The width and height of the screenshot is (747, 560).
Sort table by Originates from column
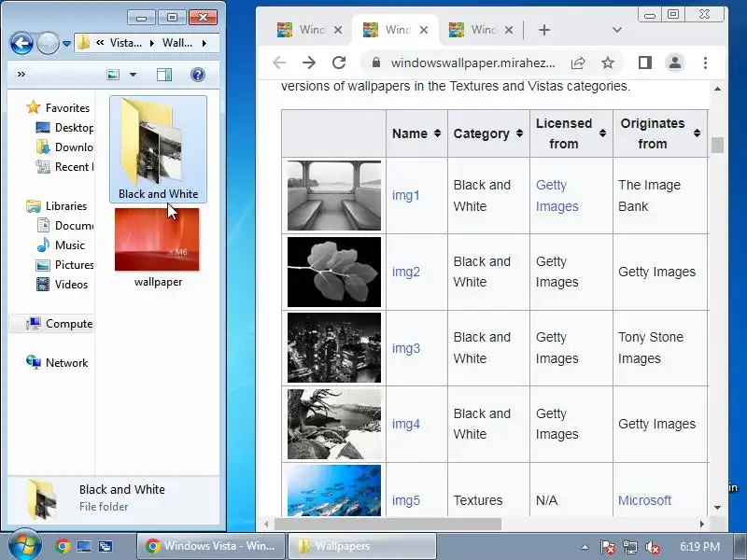[x=660, y=133]
